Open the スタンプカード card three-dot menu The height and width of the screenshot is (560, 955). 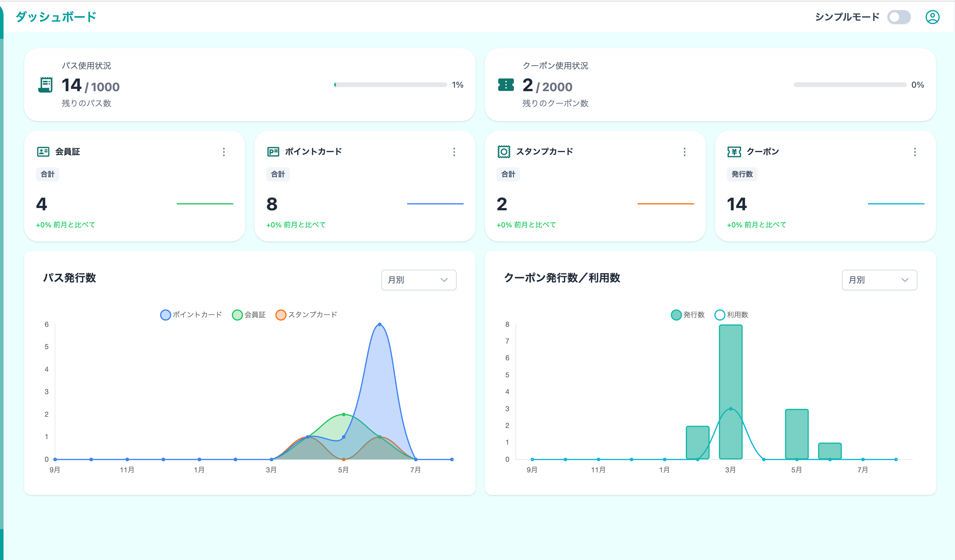coord(684,152)
